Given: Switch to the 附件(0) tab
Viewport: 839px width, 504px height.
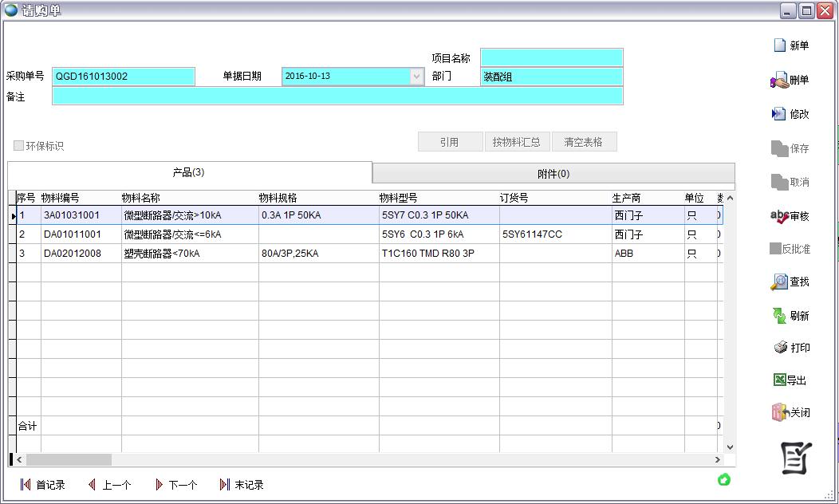Looking at the screenshot, I should pyautogui.click(x=552, y=173).
